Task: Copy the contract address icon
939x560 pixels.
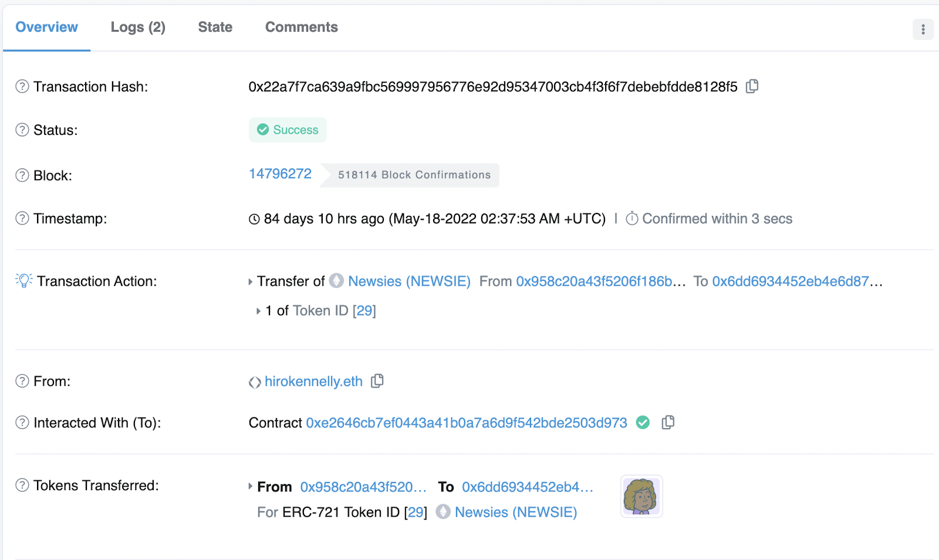Action: point(668,422)
